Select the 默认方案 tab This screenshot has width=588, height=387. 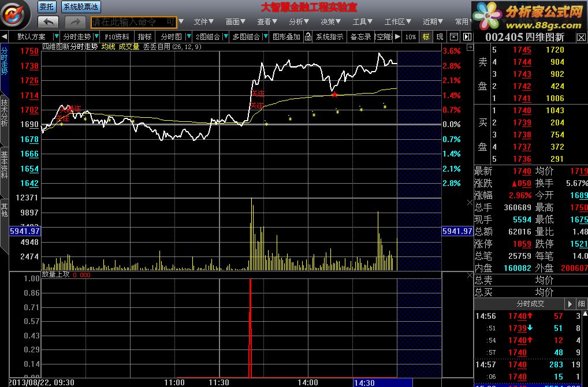click(x=32, y=37)
